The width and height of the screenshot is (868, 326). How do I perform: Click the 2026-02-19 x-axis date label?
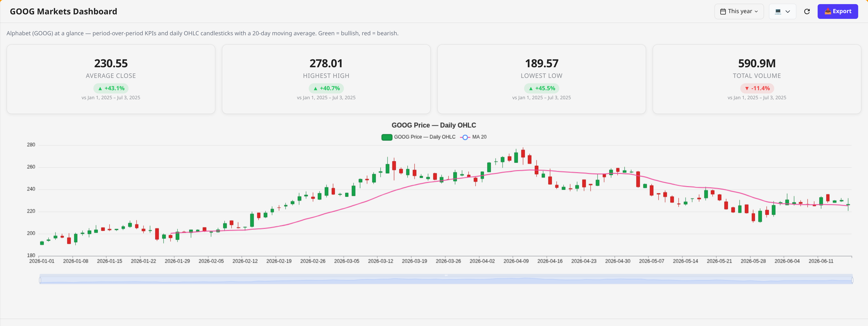click(x=279, y=261)
